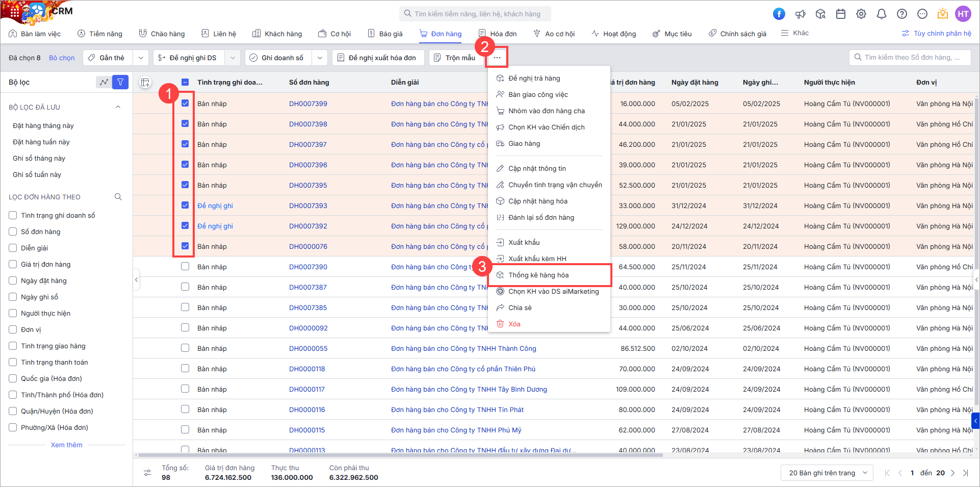Open the settings gear icon
This screenshot has height=487, width=980.
coord(861,14)
